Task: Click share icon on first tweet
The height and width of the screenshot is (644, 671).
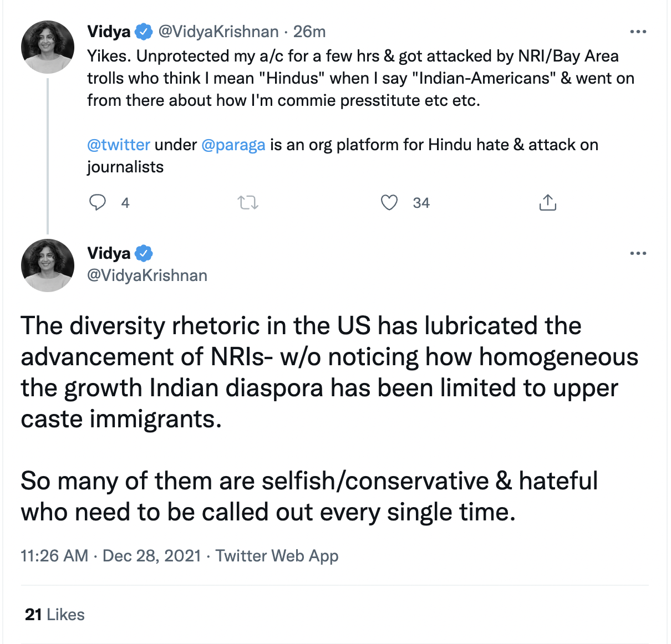Action: [x=547, y=203]
